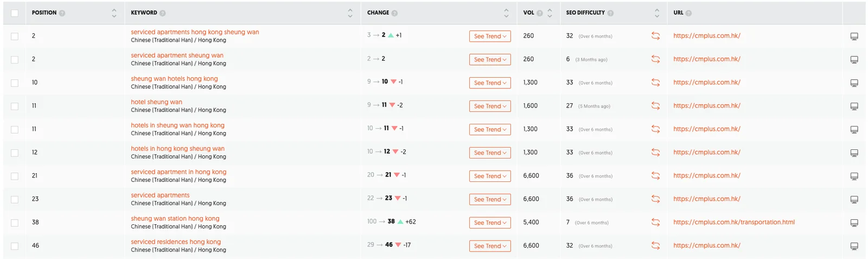Check the box for 'sheung wan hotels hong kong'
This screenshot has width=868, height=259.
pos(15,83)
